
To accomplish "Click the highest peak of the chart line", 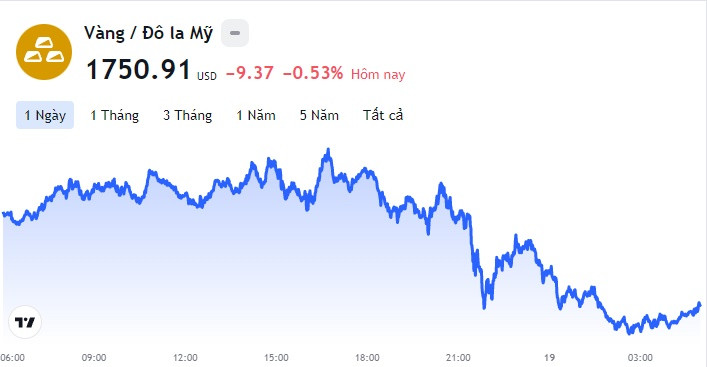I will (x=328, y=150).
